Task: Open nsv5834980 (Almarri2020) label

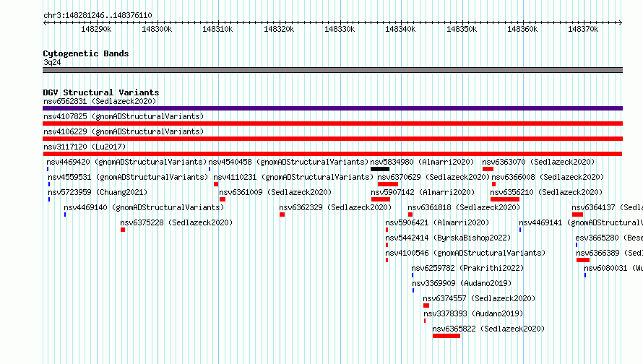Action: point(422,162)
